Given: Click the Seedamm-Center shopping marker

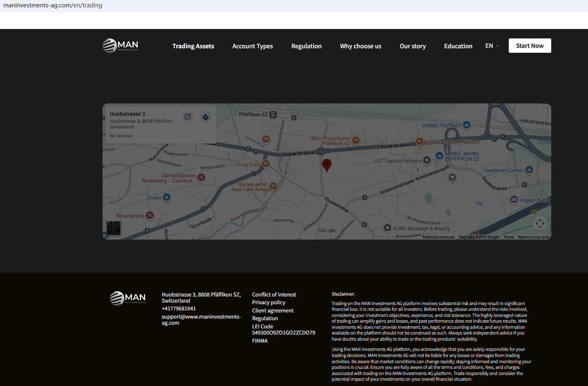Looking at the screenshot, I should [529, 170].
